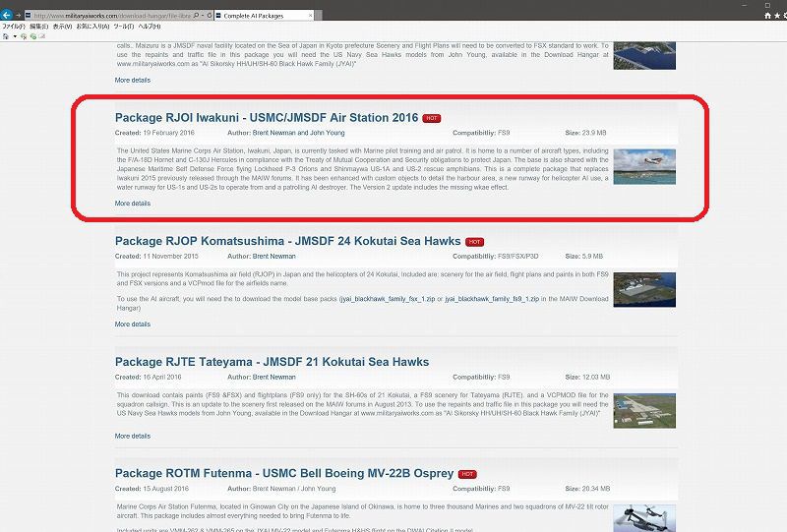The image size is (787, 532).
Task: Click author Brent Newman under Tateyama package
Action: [274, 377]
